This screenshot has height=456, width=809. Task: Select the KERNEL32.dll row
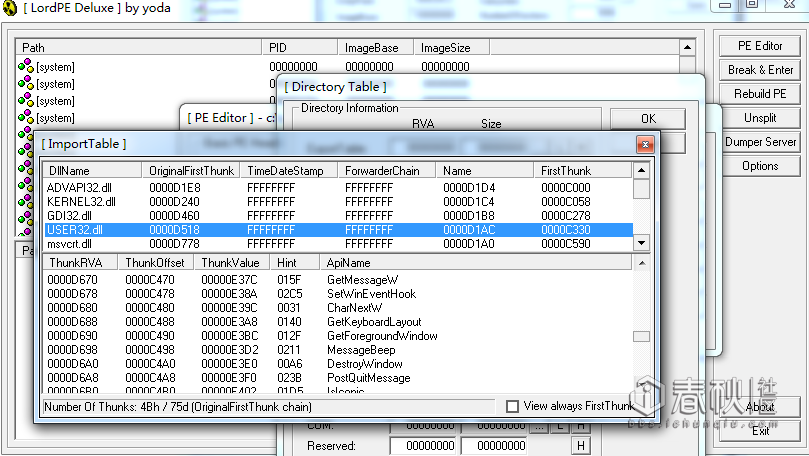click(x=338, y=202)
